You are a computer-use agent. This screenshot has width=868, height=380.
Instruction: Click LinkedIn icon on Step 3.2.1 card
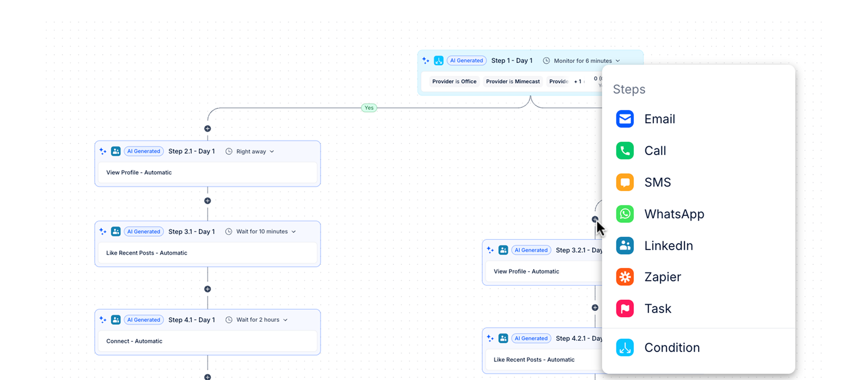(x=503, y=250)
